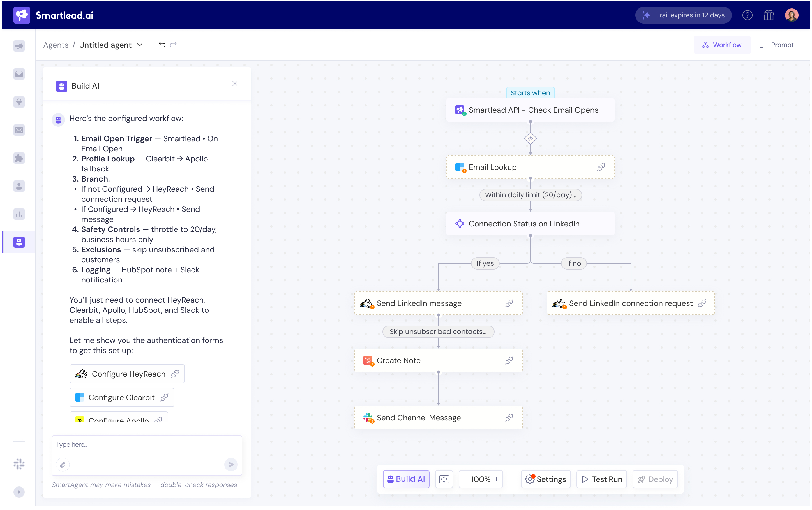Click the undo arrow icon
This screenshot has width=812, height=510.
[162, 45]
